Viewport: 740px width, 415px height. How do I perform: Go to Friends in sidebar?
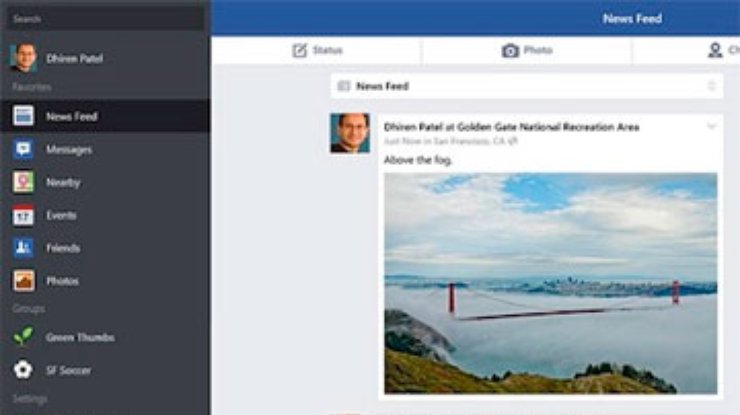pyautogui.click(x=63, y=248)
